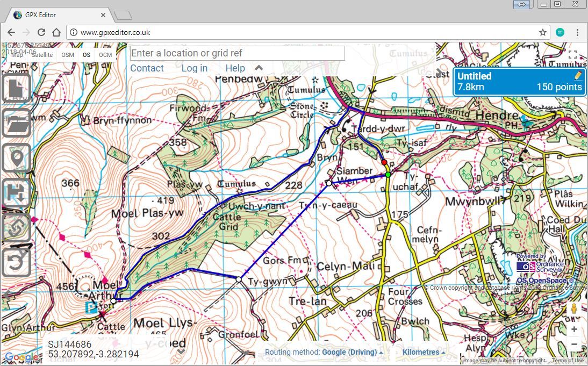The width and height of the screenshot is (588, 366).
Task: Click the Street View pegman icon
Action: click(573, 308)
